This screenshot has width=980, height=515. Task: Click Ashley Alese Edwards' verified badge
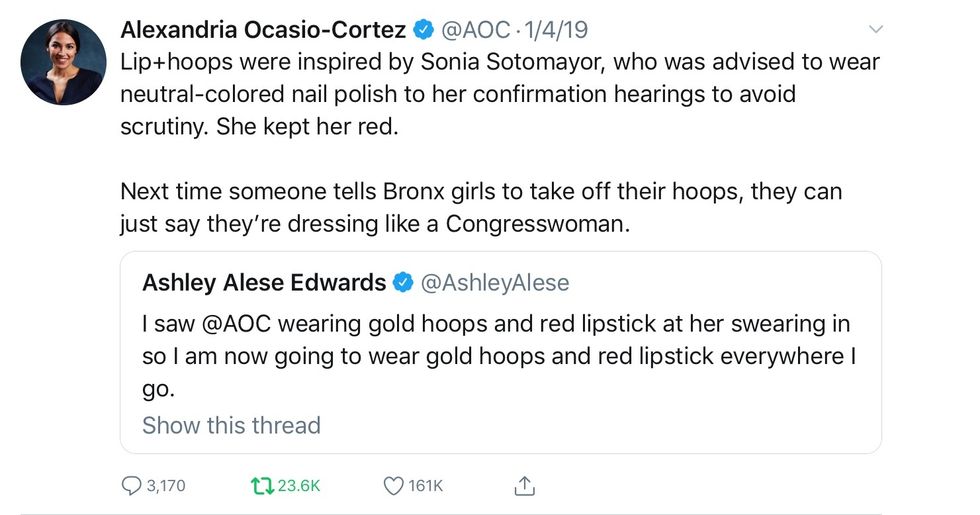pyautogui.click(x=403, y=283)
